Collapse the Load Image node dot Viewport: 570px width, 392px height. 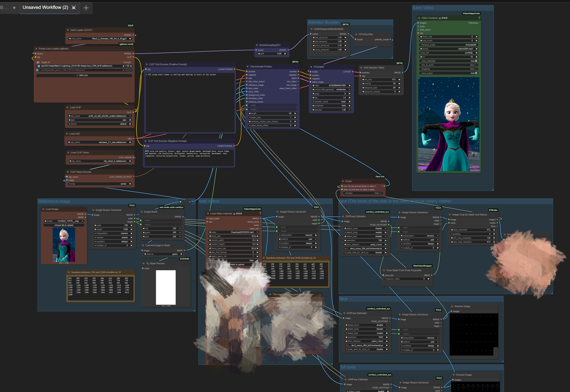pyautogui.click(x=43, y=209)
